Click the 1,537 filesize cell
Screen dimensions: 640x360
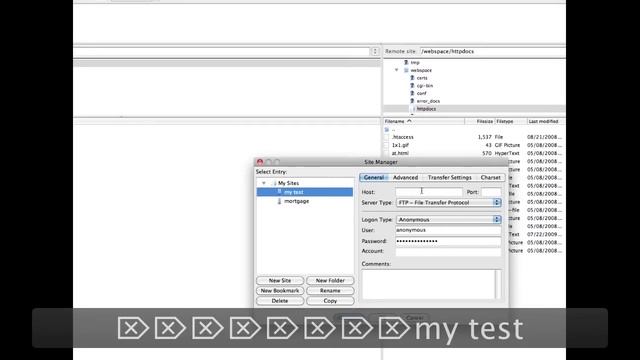484,137
